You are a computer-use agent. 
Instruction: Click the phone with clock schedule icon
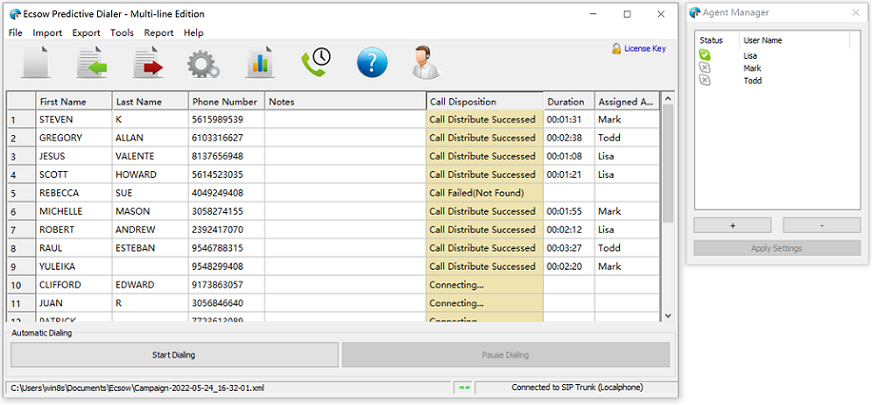point(315,62)
